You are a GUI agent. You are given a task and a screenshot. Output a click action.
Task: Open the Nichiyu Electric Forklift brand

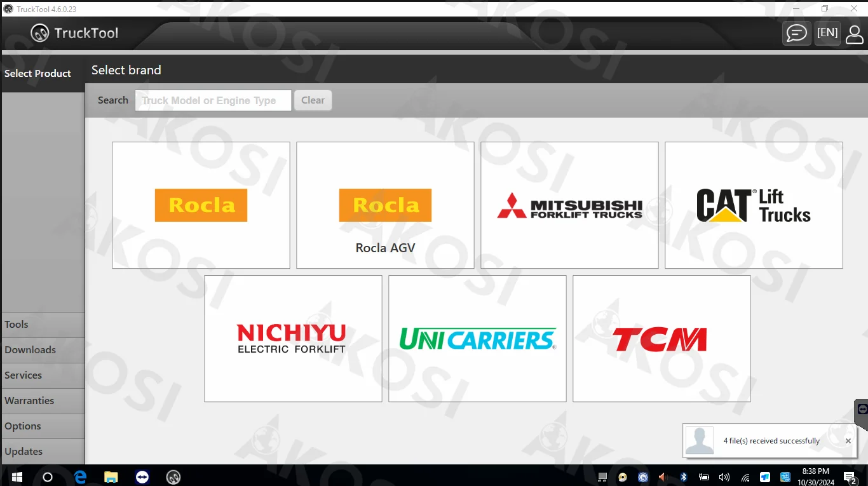point(293,339)
